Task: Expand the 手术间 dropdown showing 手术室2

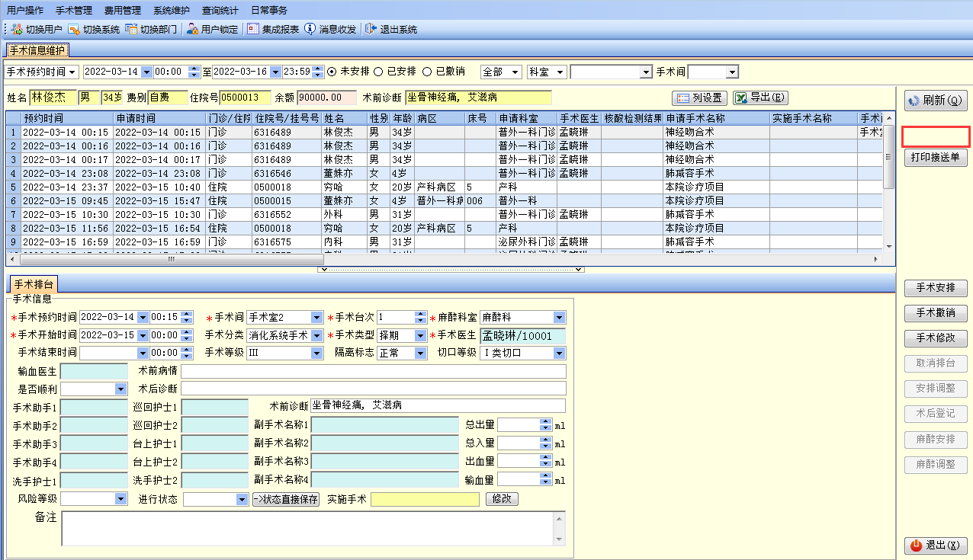Action: [316, 317]
